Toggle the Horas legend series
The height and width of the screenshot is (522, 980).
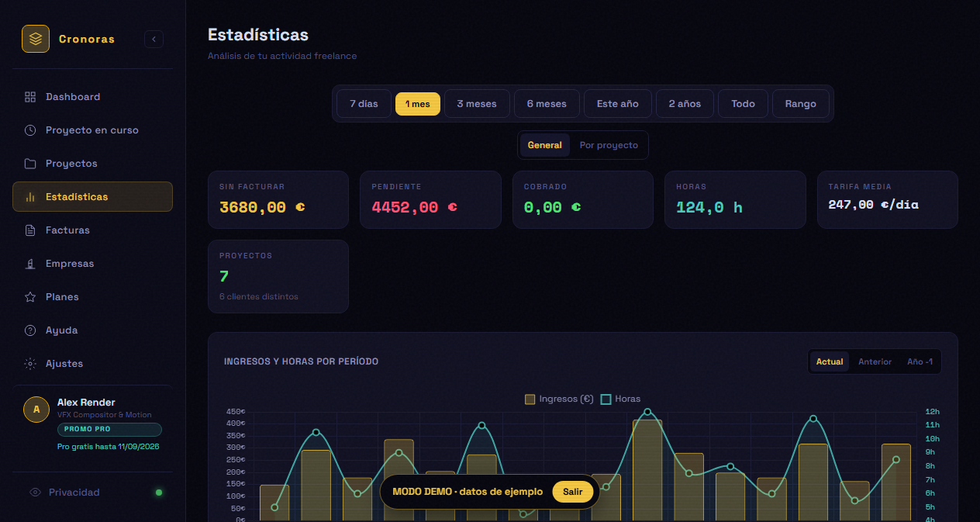click(621, 399)
